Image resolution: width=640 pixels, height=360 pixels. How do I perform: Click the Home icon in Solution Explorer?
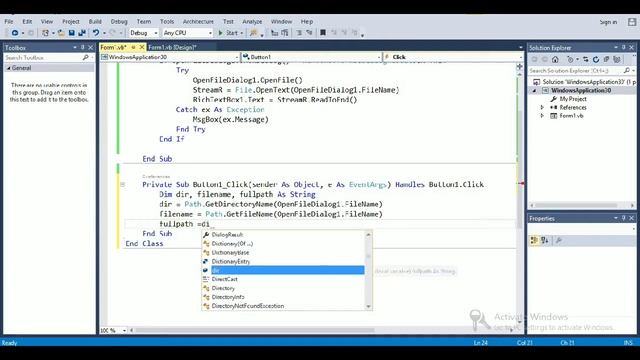(x=555, y=60)
